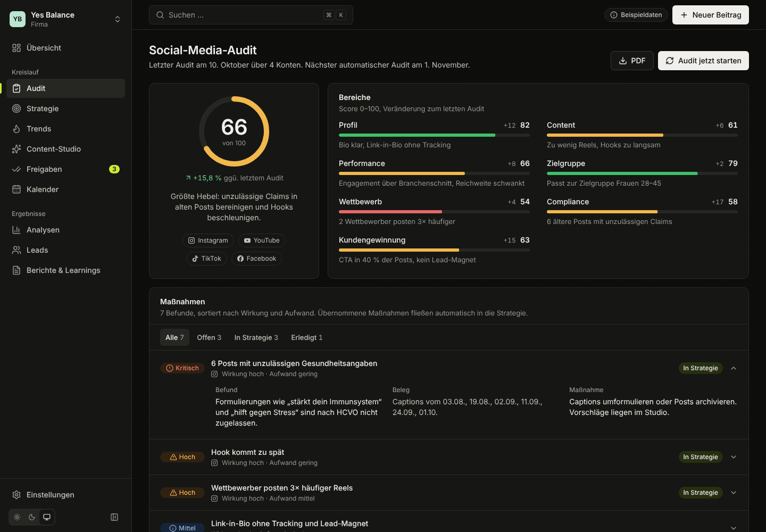Image resolution: width=766 pixels, height=532 pixels.
Task: Click the Facebook platform chip
Action: click(x=256, y=259)
